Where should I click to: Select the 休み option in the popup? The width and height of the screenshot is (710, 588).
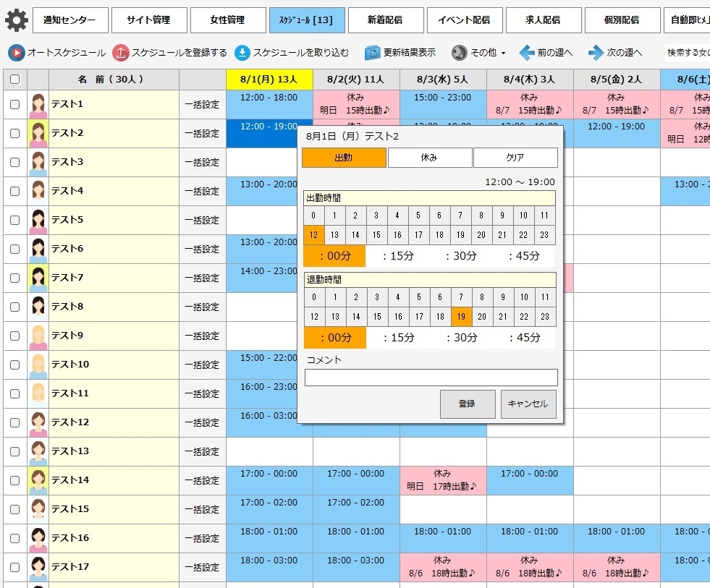[430, 158]
